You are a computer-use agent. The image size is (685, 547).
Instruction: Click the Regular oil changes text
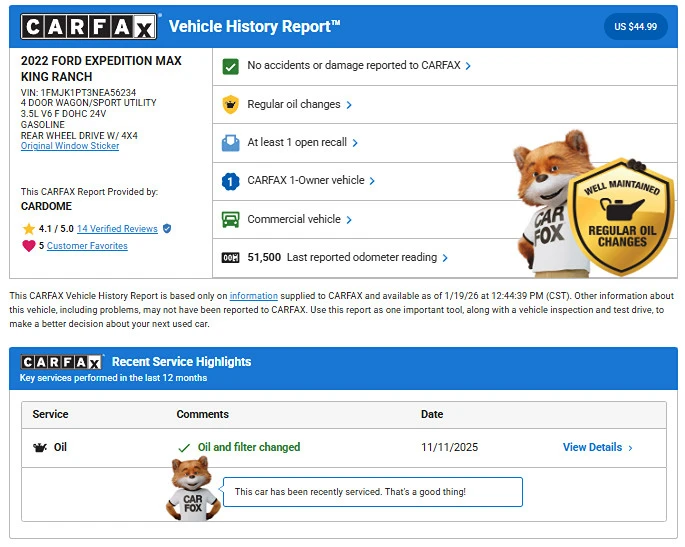click(294, 104)
